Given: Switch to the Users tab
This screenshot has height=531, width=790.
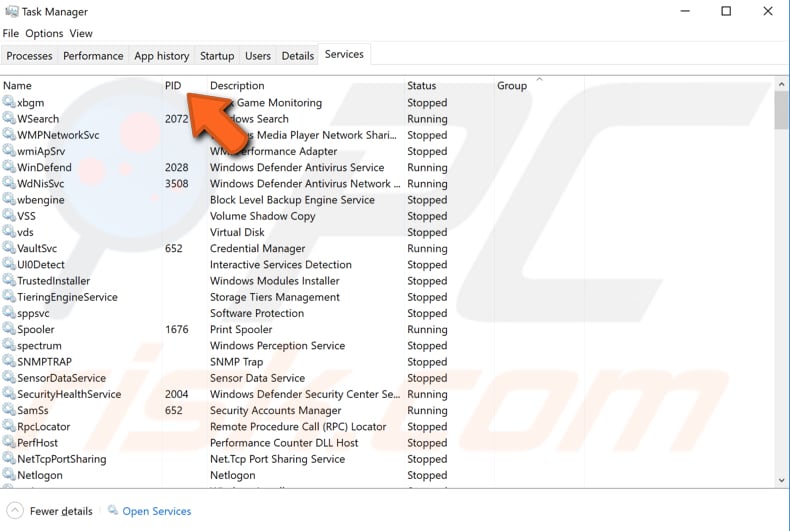Looking at the screenshot, I should (258, 55).
